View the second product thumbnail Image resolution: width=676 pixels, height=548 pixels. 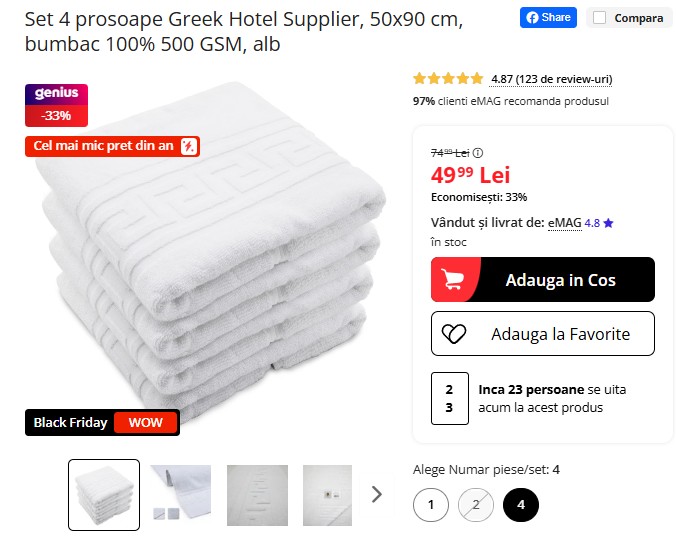point(181,494)
